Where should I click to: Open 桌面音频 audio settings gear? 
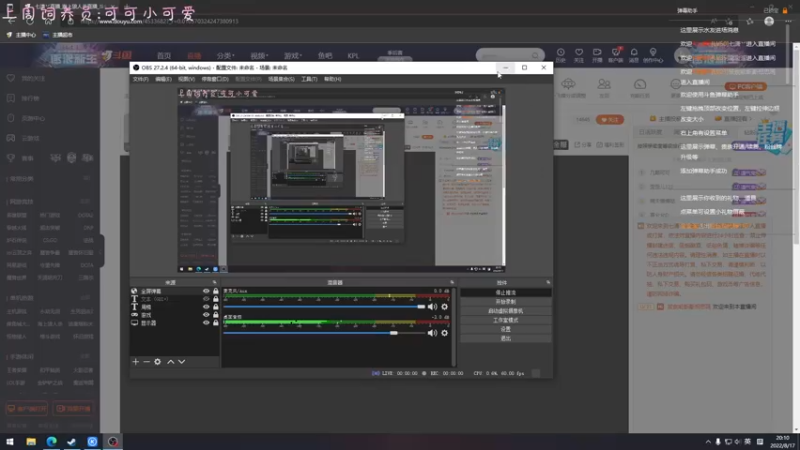444,333
